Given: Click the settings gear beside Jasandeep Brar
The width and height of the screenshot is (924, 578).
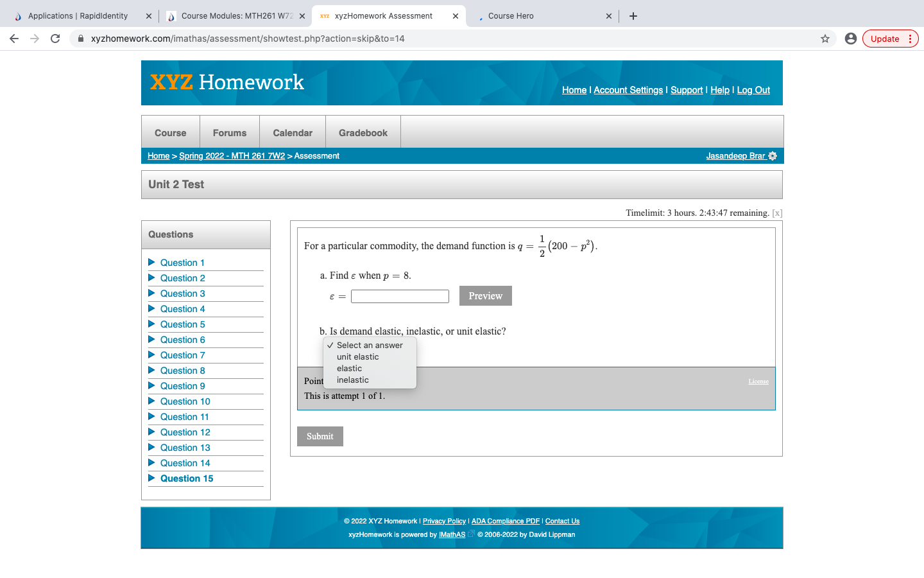Looking at the screenshot, I should (773, 155).
